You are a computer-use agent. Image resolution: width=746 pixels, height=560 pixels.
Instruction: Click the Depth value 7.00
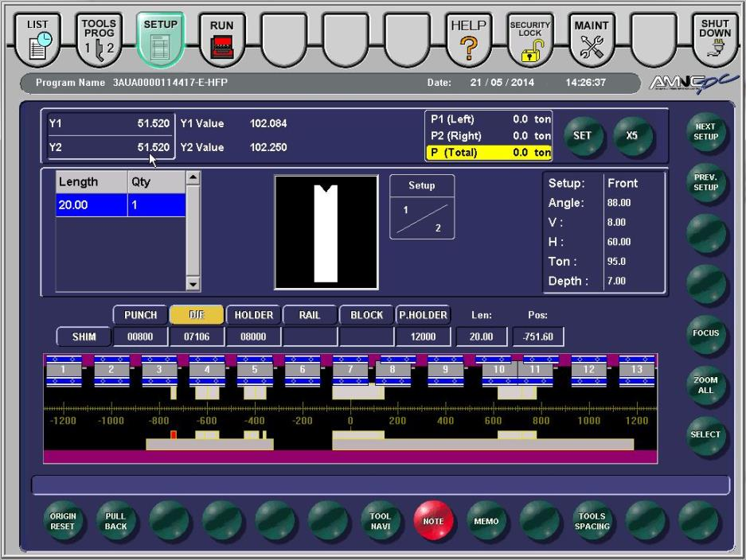(x=616, y=281)
